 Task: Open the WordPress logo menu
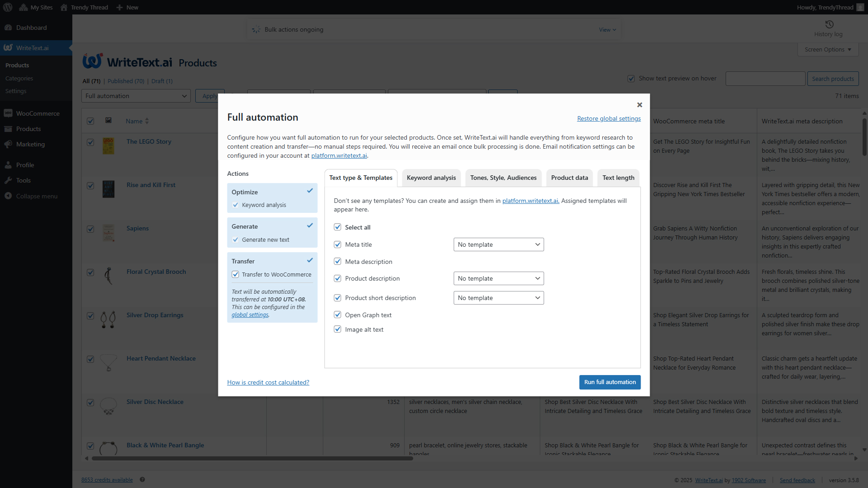(x=7, y=7)
